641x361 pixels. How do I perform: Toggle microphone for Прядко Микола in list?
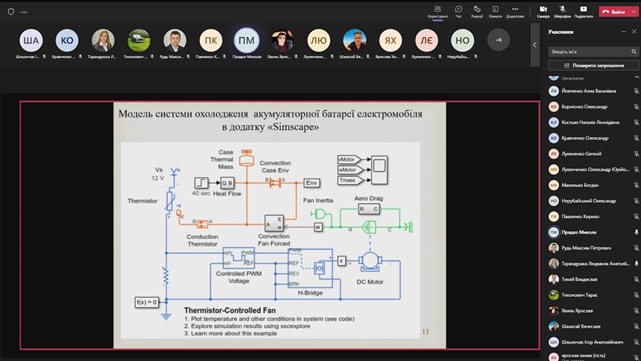click(636, 232)
